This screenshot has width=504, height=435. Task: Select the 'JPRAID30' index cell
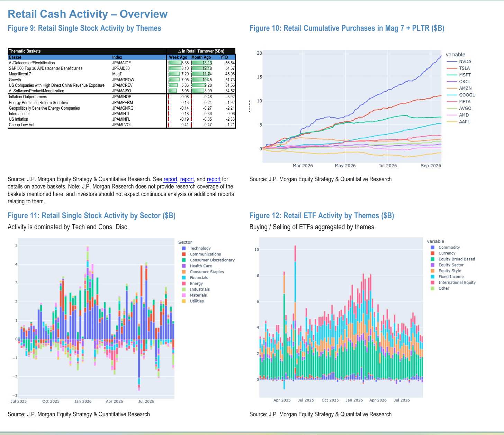click(121, 68)
